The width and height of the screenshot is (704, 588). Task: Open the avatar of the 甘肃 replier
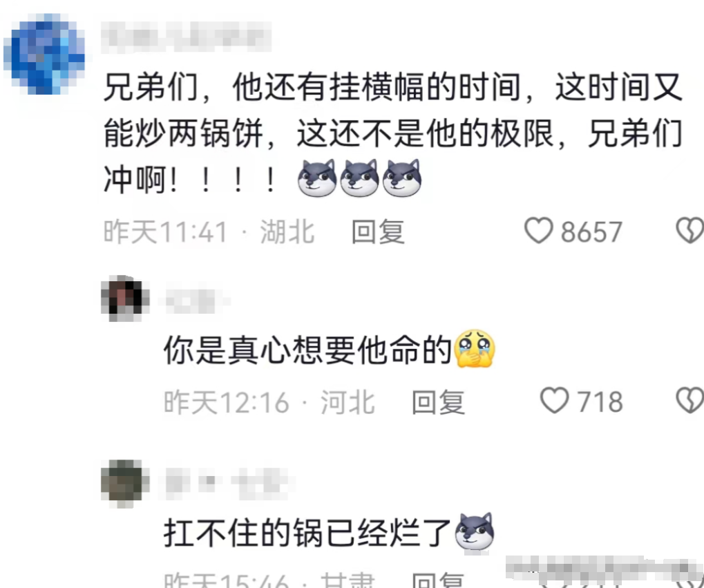125,483
